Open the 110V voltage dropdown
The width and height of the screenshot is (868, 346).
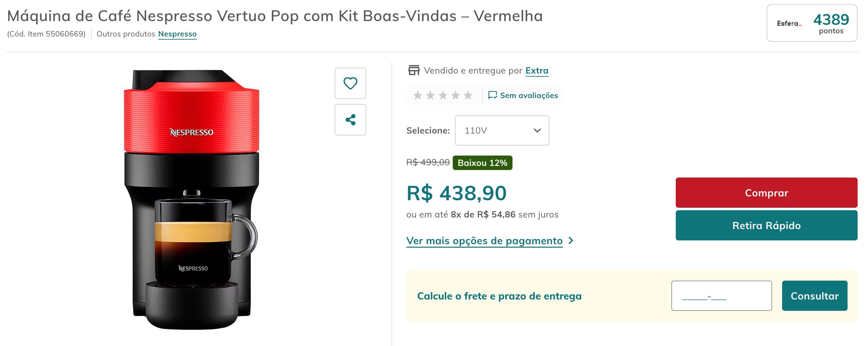(x=502, y=131)
